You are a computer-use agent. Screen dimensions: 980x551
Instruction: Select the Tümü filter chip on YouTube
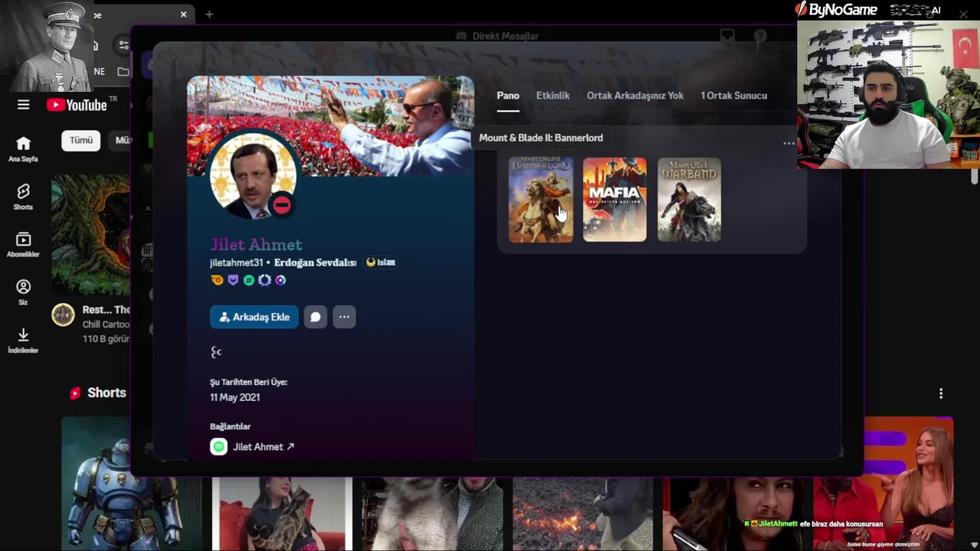(x=80, y=140)
